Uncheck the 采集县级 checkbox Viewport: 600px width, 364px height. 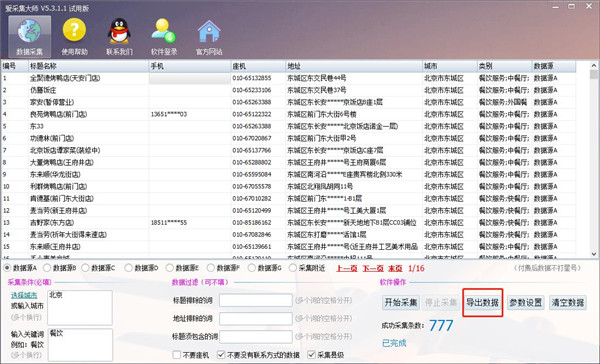coord(311,355)
